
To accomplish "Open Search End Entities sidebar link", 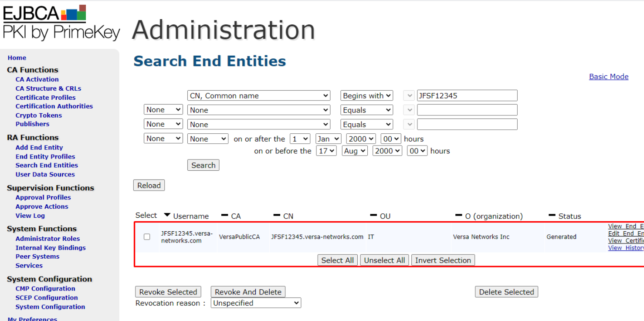I will (x=47, y=166).
